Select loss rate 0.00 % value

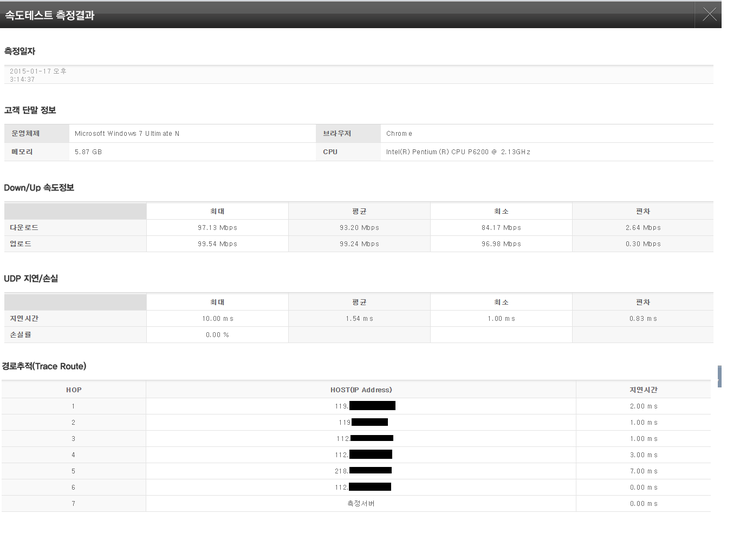[217, 335]
